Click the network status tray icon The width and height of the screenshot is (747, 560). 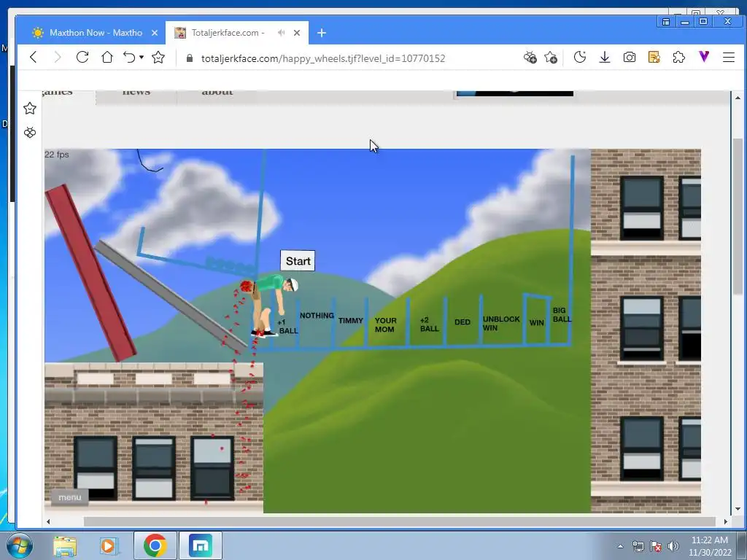[x=638, y=546]
